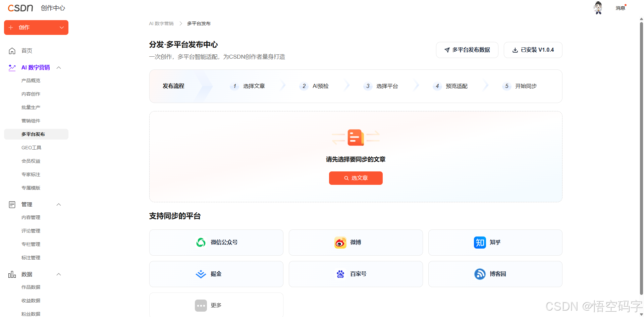644x317 pixels.
Task: Click the 博客园 platform icon
Action: pos(480,274)
